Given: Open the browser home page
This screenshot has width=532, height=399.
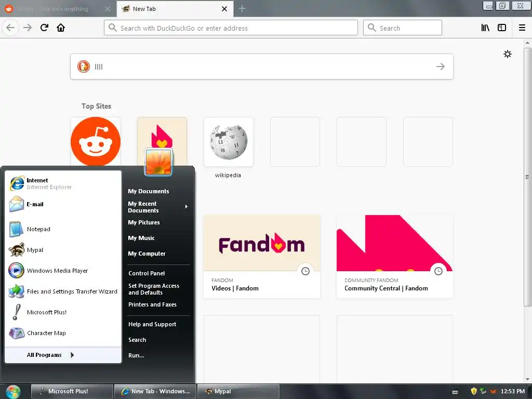Looking at the screenshot, I should (61, 28).
